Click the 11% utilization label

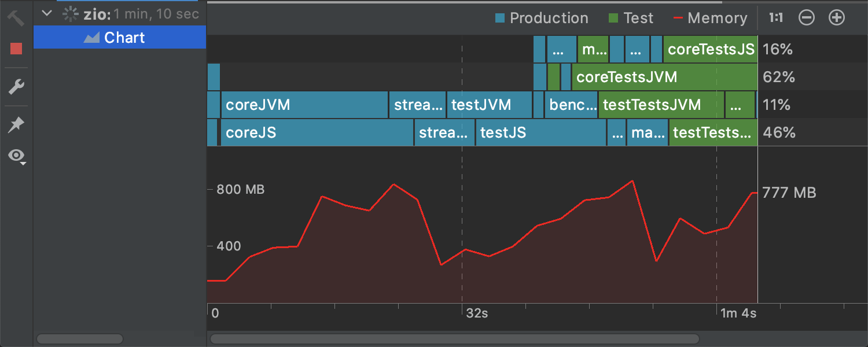(777, 105)
